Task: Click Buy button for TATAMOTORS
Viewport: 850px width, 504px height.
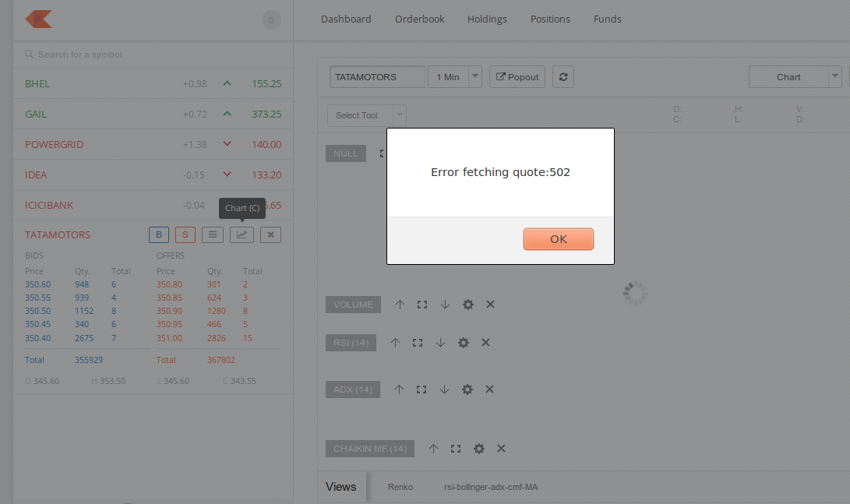Action: (x=159, y=234)
